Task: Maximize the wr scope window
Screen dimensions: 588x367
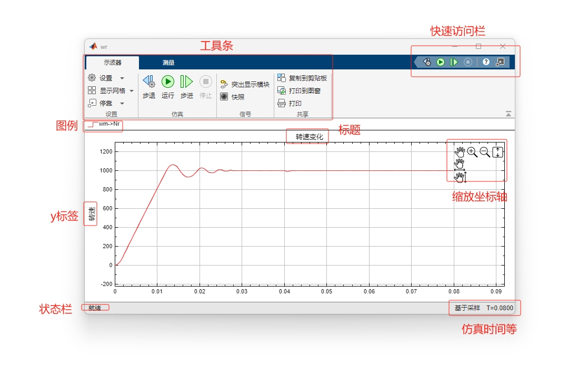Action: [479, 46]
